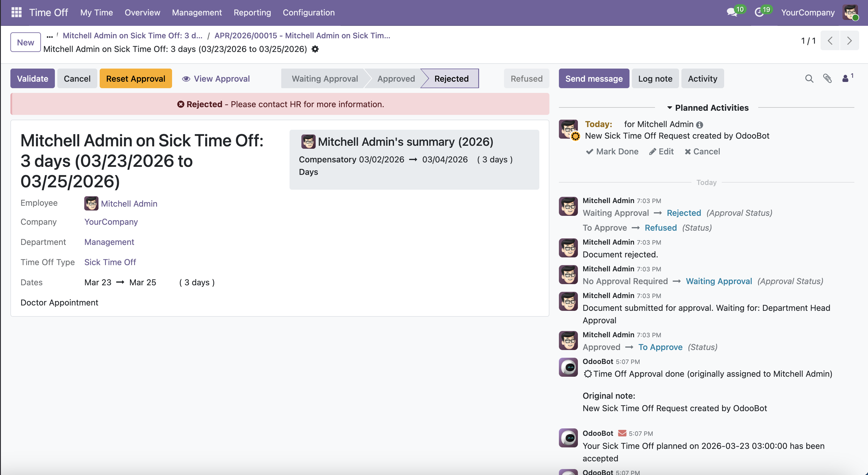Click the gear icon beside the record title
This screenshot has width=868, height=475.
[x=315, y=49]
